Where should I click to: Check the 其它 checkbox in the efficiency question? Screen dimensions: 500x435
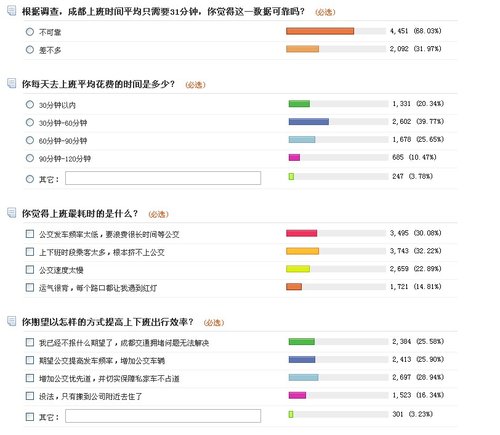30,417
